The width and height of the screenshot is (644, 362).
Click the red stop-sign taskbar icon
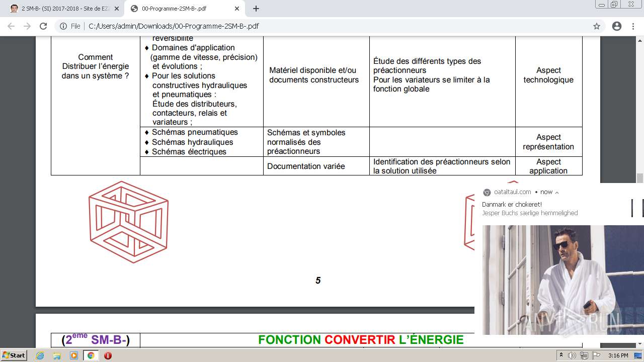tap(108, 355)
